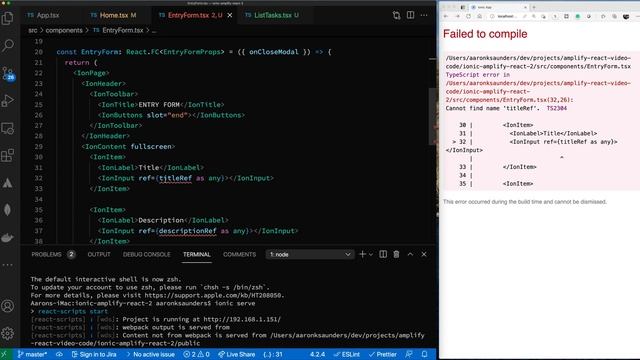Click the http://192.168.1.151/ link in terminal
Viewport: 640px width, 360px height.
coord(242,319)
